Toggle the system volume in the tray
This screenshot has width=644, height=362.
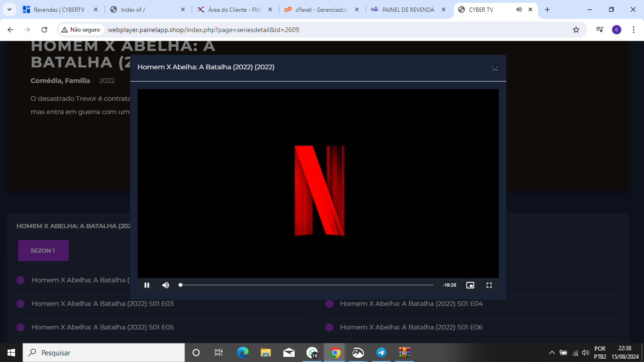point(585,352)
